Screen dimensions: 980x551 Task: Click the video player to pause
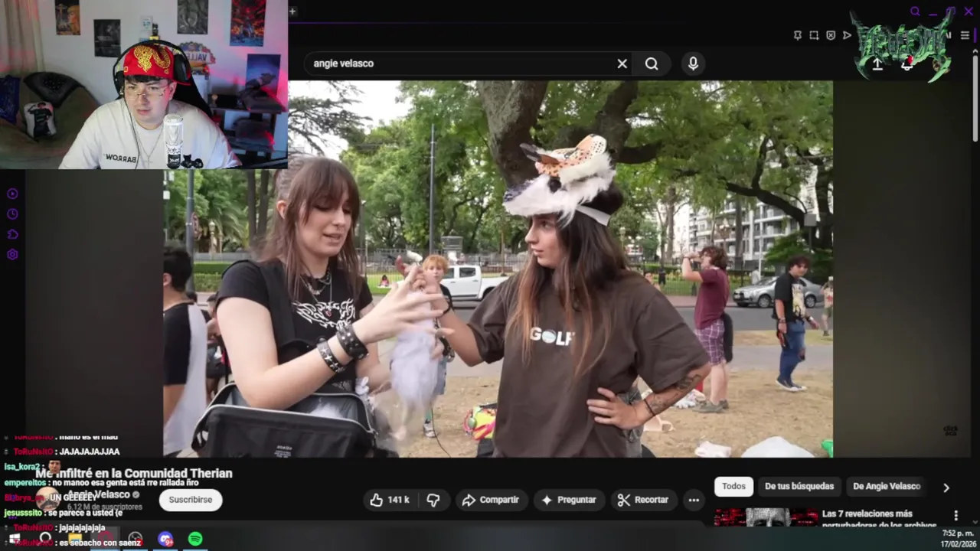point(498,269)
